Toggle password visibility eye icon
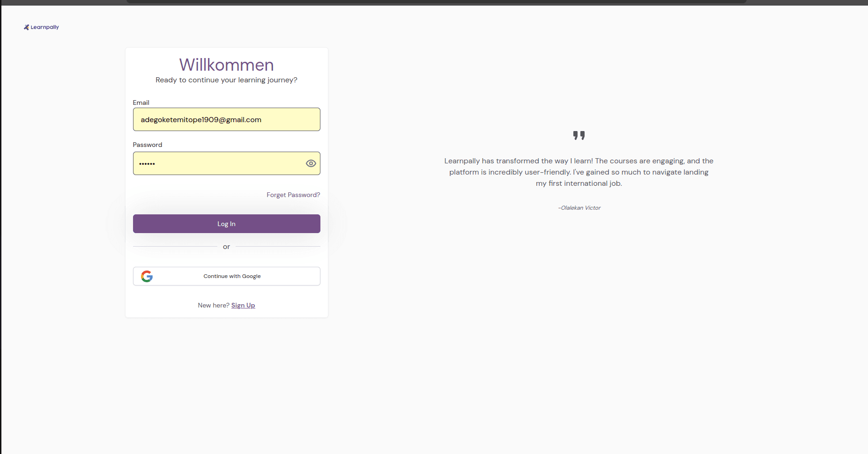Viewport: 868px width, 454px height. pos(311,163)
